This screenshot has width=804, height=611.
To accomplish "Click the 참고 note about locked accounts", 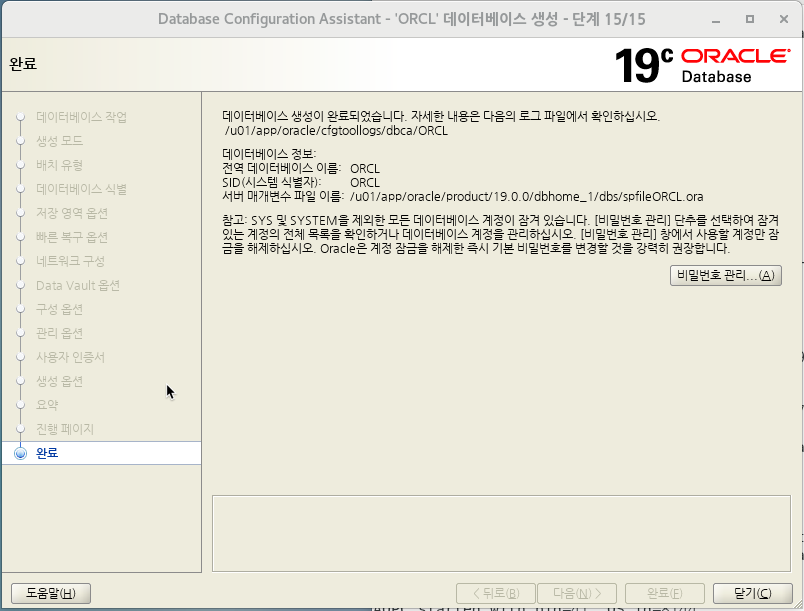I will [x=501, y=234].
